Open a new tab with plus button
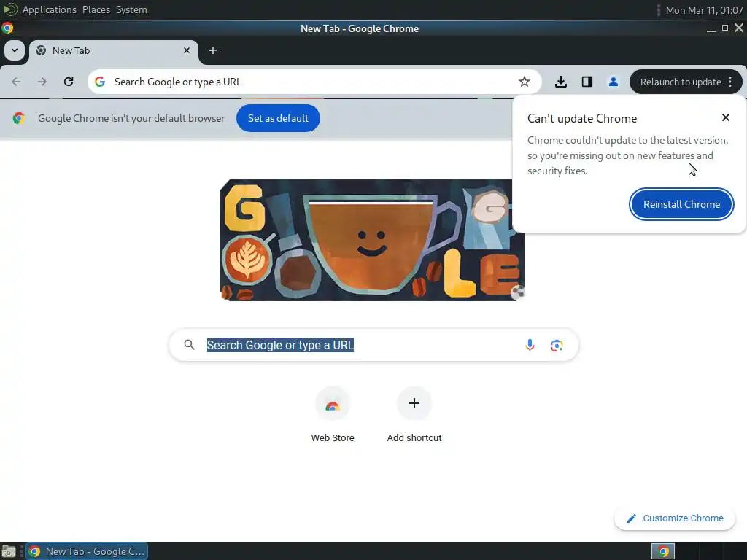Image resolution: width=747 pixels, height=560 pixels. coord(213,50)
